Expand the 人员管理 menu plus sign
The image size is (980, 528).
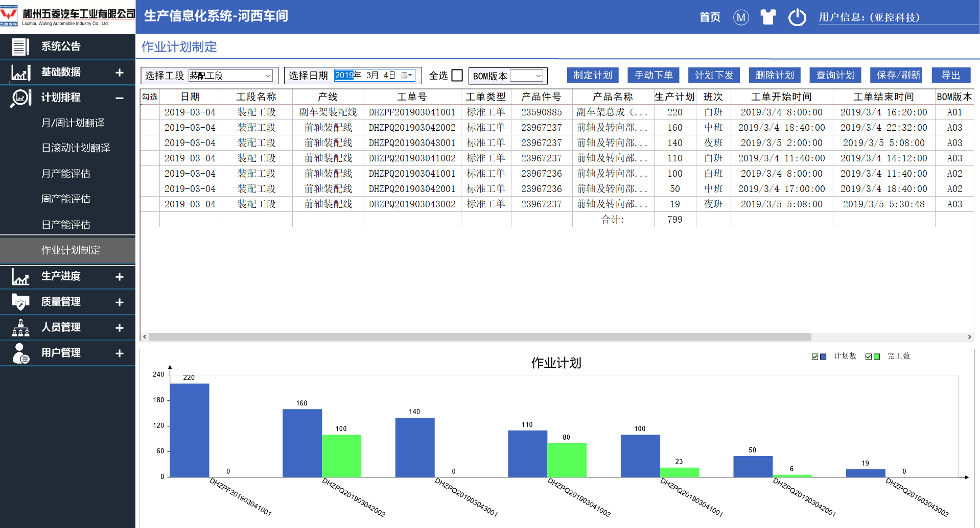120,328
